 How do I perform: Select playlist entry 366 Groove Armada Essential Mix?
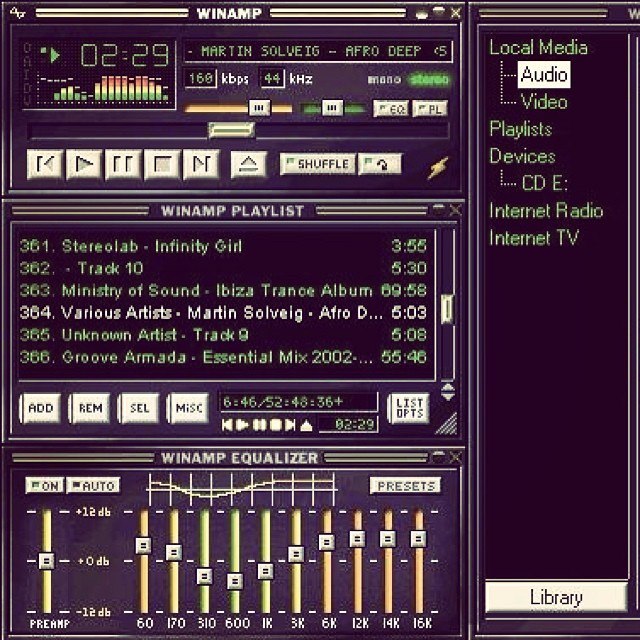point(223,357)
